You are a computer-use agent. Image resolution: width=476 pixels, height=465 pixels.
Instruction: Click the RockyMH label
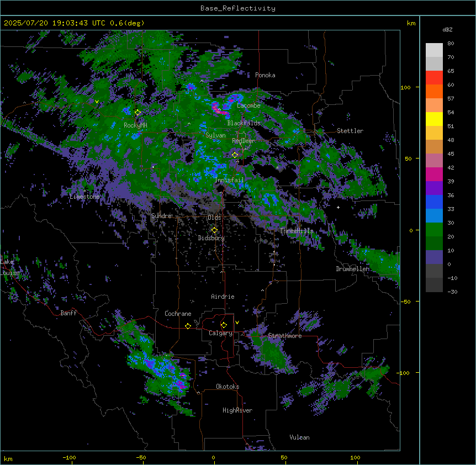[135, 125]
